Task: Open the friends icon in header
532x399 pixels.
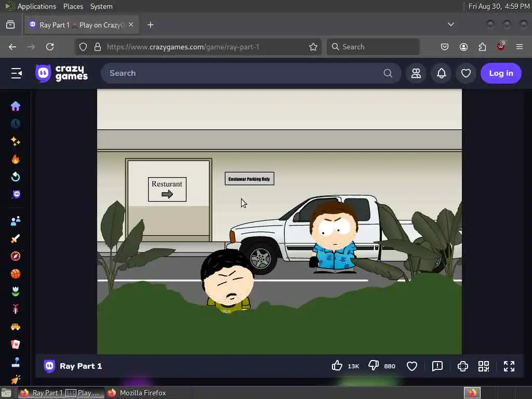Action: [x=416, y=73]
